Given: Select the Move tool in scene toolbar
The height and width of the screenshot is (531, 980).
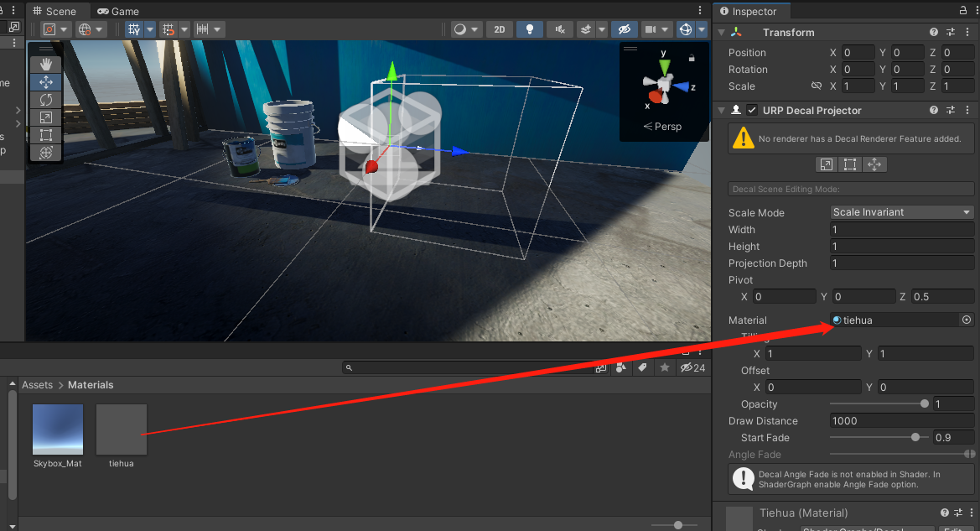Looking at the screenshot, I should pos(46,82).
